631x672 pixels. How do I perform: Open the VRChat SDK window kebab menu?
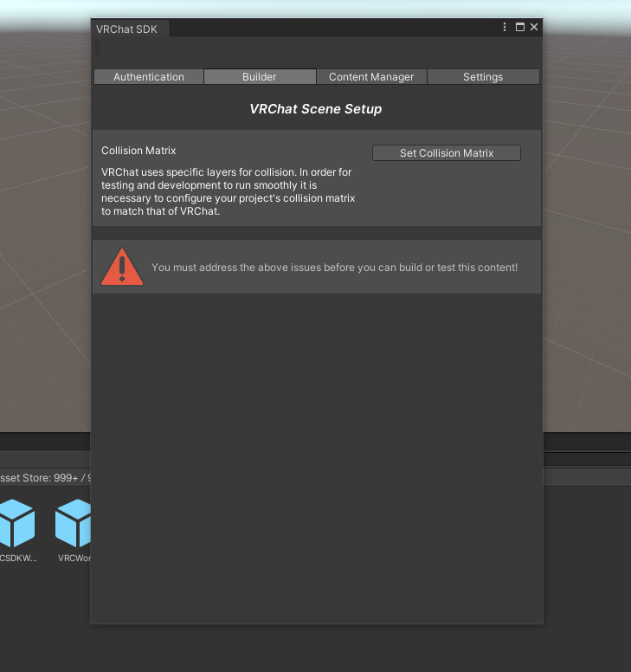point(505,27)
